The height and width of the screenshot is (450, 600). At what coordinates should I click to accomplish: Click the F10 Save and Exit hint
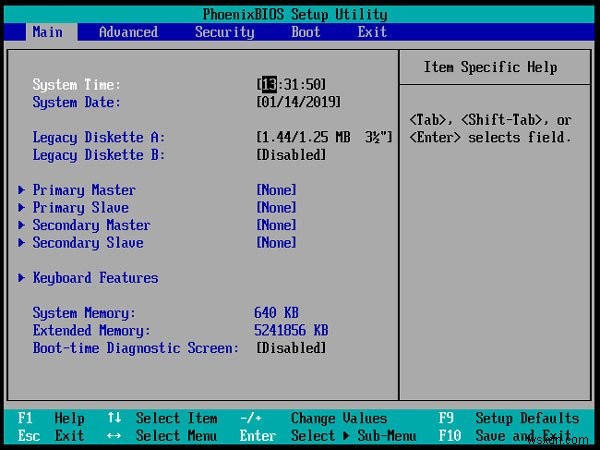pos(505,436)
